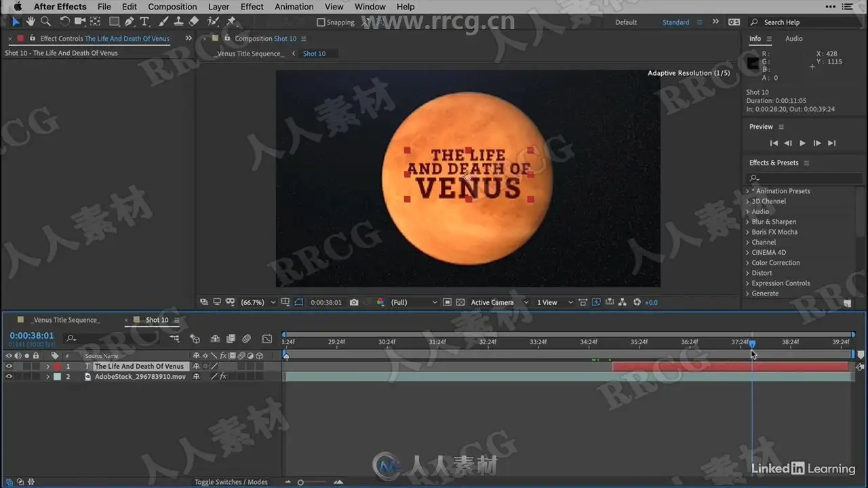Click Toggle Switches / Modes button
868x488 pixels.
(x=231, y=482)
